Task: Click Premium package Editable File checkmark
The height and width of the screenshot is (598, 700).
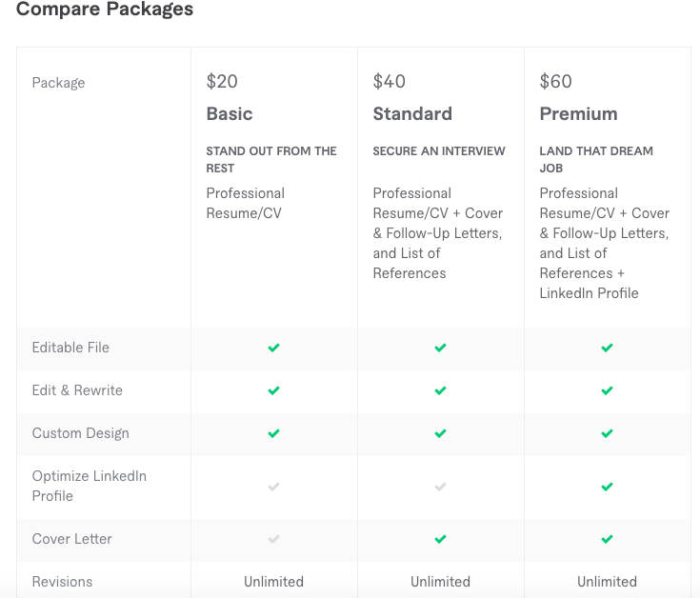Action: [607, 349]
